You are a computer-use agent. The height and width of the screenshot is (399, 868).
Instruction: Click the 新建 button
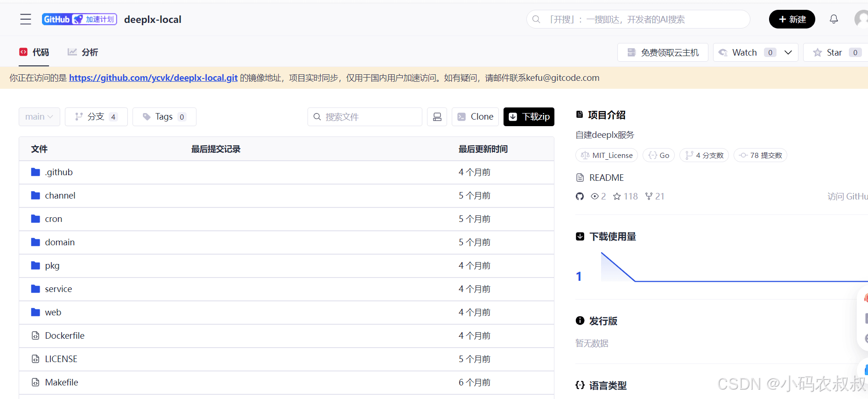click(792, 19)
